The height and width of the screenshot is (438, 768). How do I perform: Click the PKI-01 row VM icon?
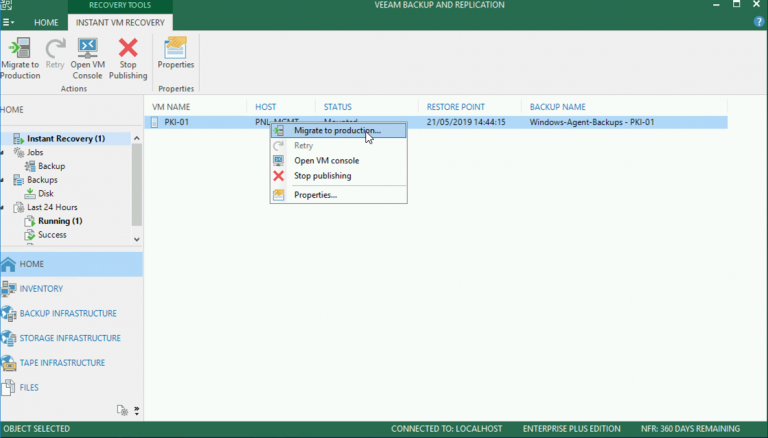tap(154, 122)
